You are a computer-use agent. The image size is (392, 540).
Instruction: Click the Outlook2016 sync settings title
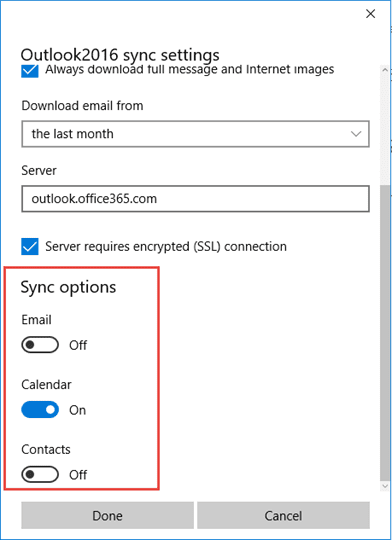120,55
